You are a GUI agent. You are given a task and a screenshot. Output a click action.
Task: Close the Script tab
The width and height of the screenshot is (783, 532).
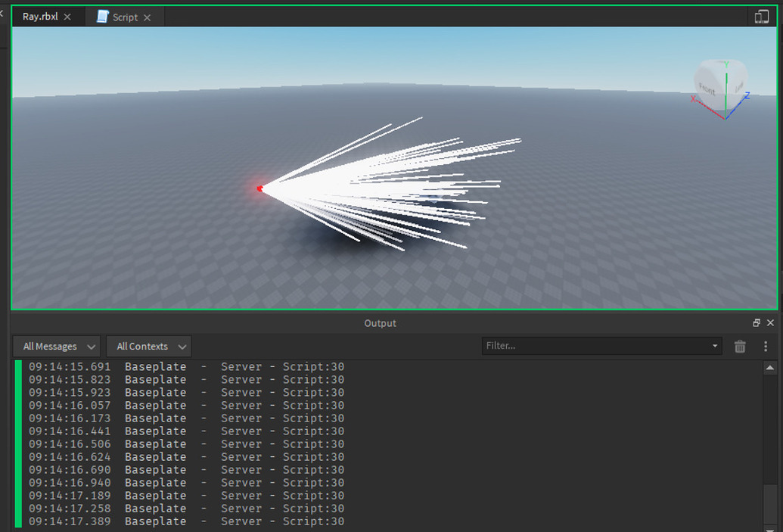148,16
